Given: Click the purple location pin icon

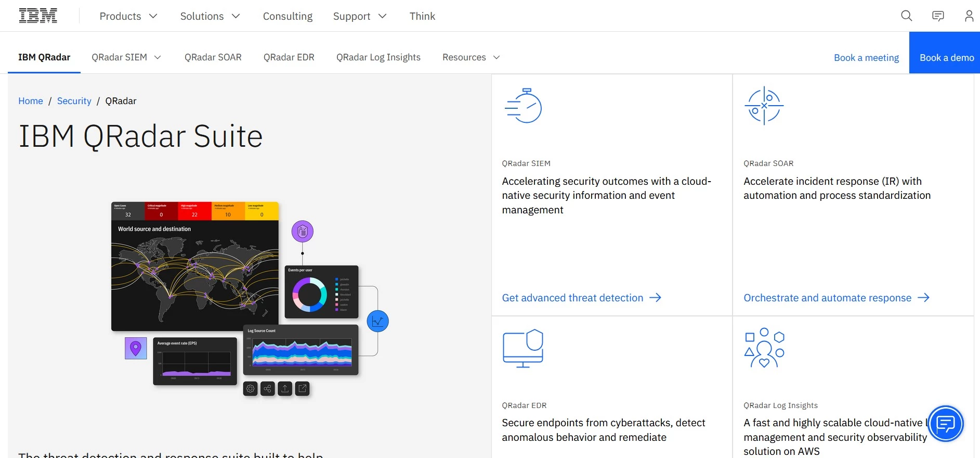Looking at the screenshot, I should 136,348.
